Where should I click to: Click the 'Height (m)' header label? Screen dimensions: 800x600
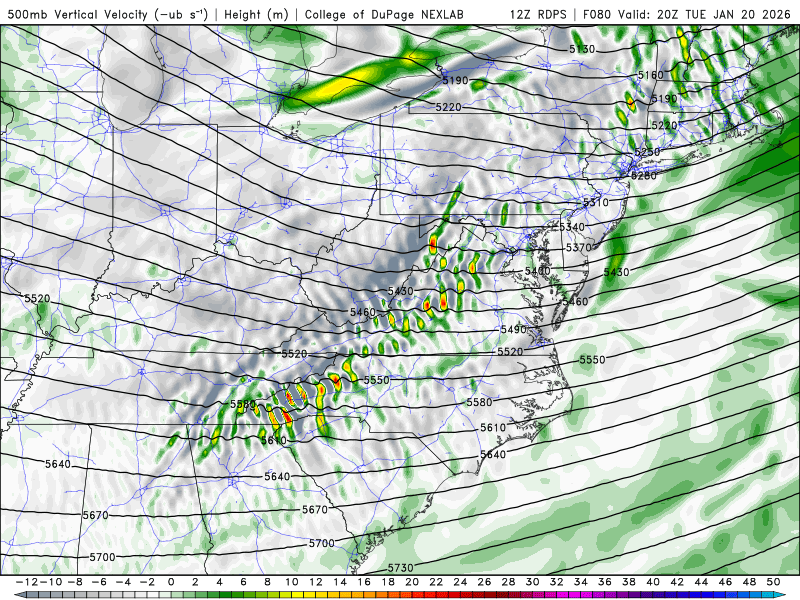click(256, 14)
